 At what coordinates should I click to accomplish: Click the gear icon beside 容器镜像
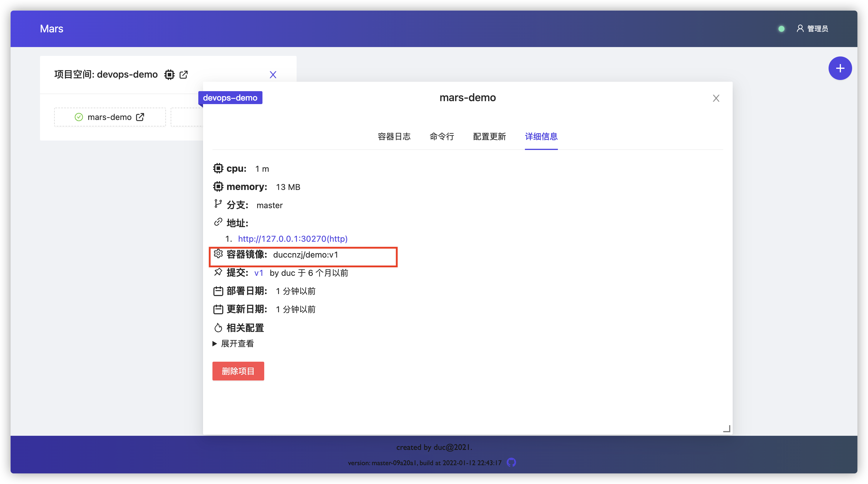tap(218, 254)
